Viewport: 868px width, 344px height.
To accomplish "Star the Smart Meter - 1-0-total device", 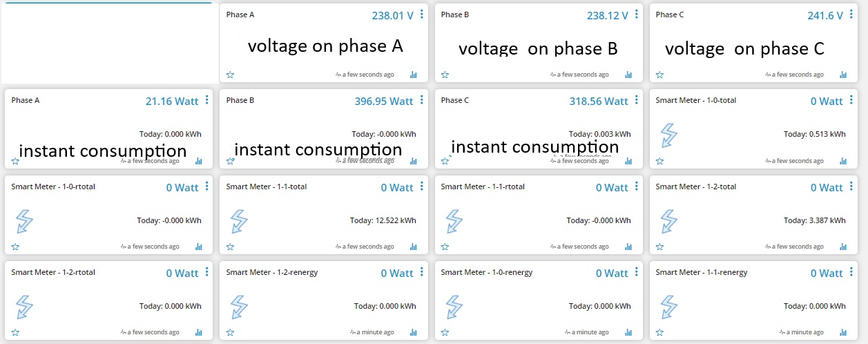I will [659, 161].
